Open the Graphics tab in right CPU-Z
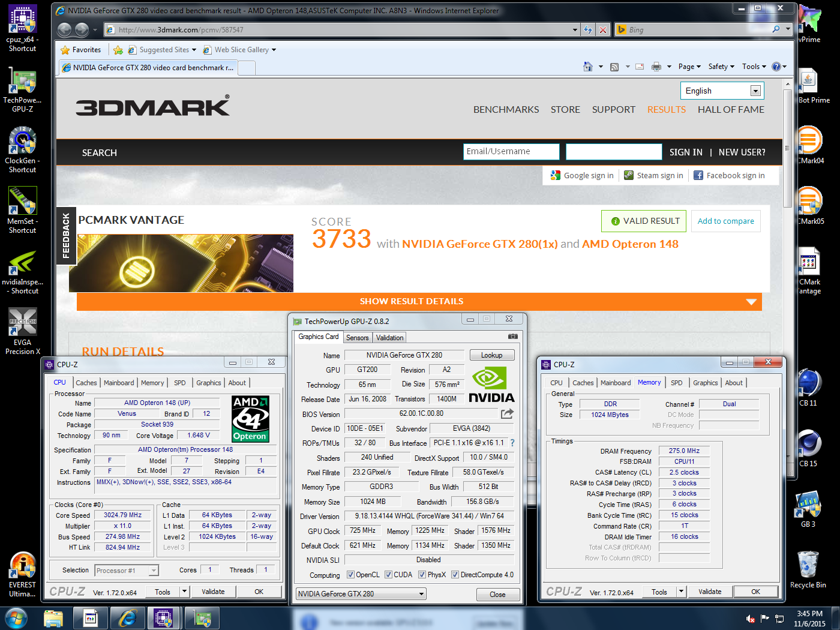The height and width of the screenshot is (630, 840). [705, 382]
